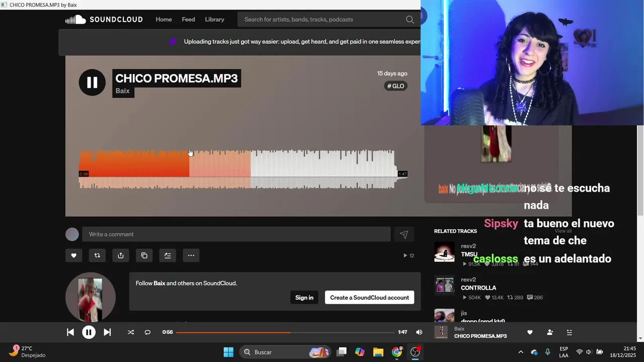This screenshot has width=644, height=362.
Task: Send the comment with the arrow icon
Action: click(404, 234)
